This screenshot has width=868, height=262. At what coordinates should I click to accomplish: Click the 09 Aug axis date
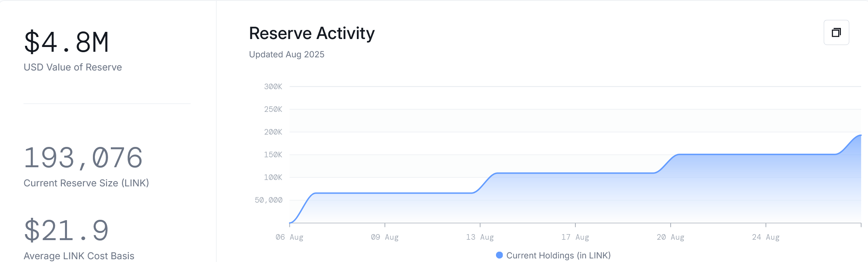pyautogui.click(x=385, y=237)
